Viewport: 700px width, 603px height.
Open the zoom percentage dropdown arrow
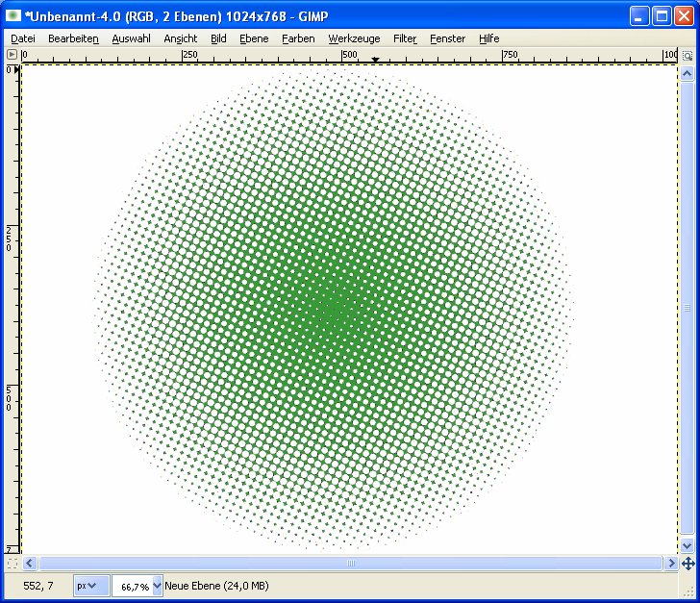pos(158,586)
